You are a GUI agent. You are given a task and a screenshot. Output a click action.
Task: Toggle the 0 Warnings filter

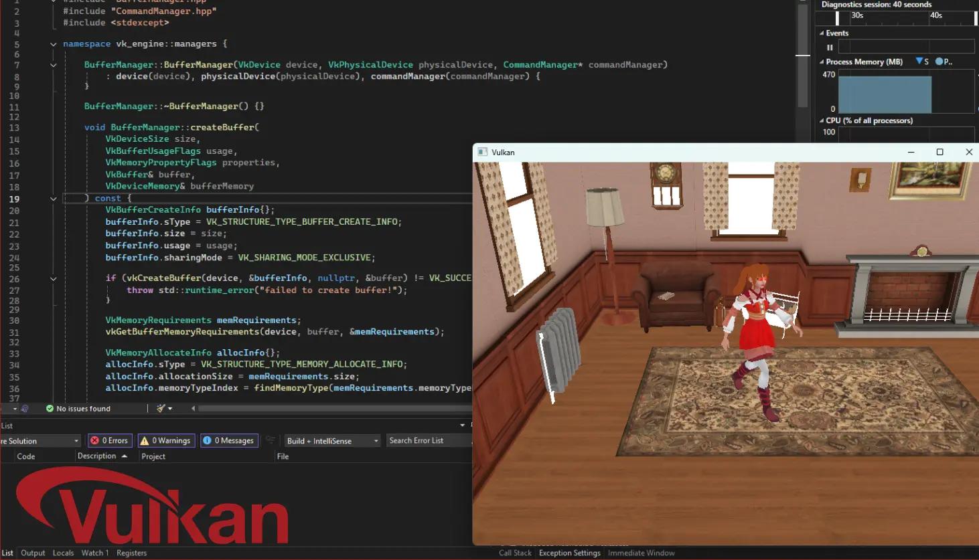[166, 440]
